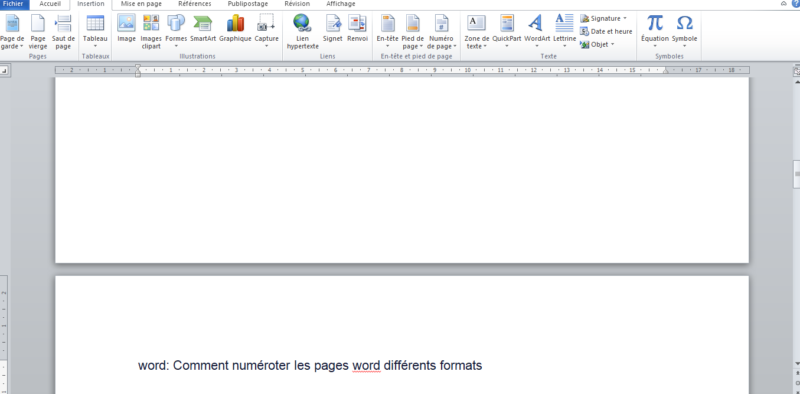Viewport: 800px width, 394px height.
Task: Open the Tableau insert menu
Action: pos(95,32)
